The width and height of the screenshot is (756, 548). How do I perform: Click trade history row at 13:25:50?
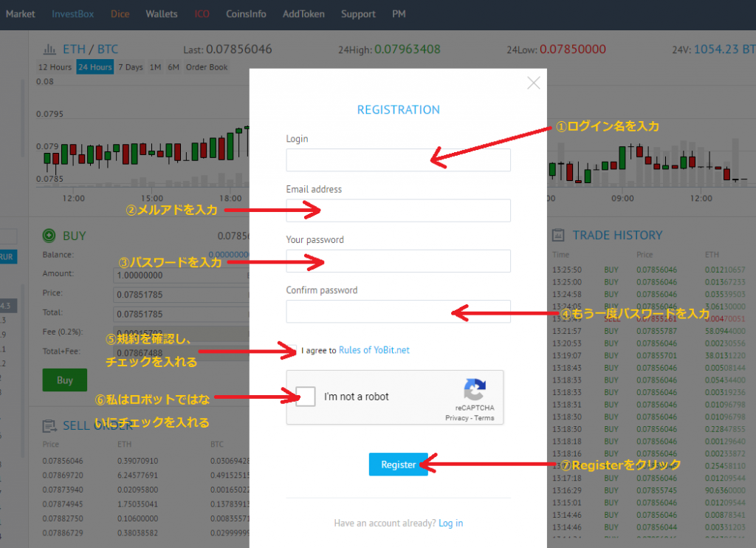(649, 270)
